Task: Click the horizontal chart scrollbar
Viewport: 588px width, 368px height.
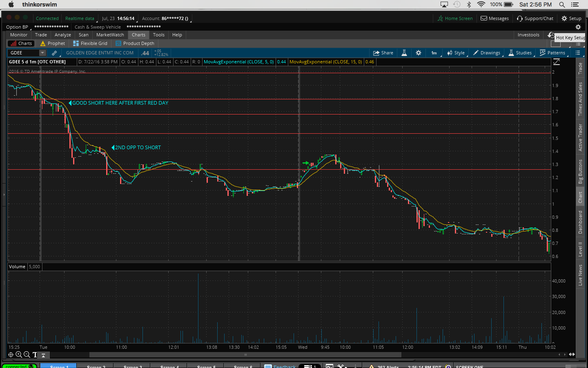Action: (245, 355)
